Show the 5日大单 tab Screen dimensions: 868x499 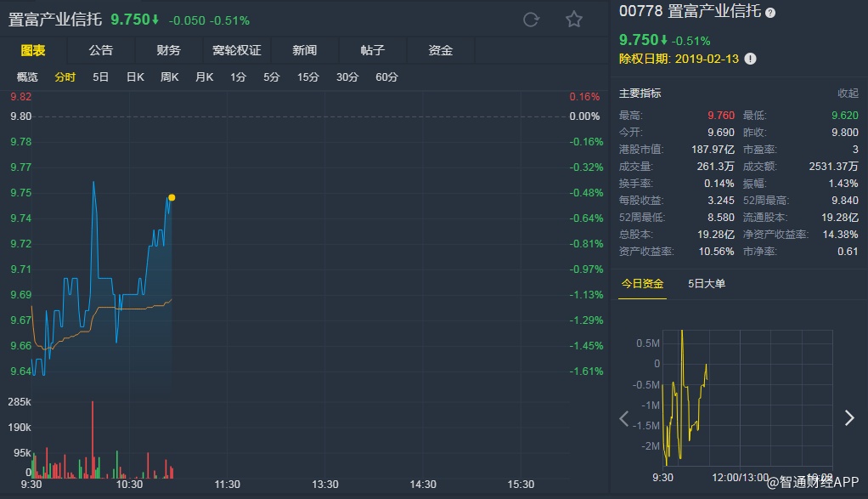point(707,284)
